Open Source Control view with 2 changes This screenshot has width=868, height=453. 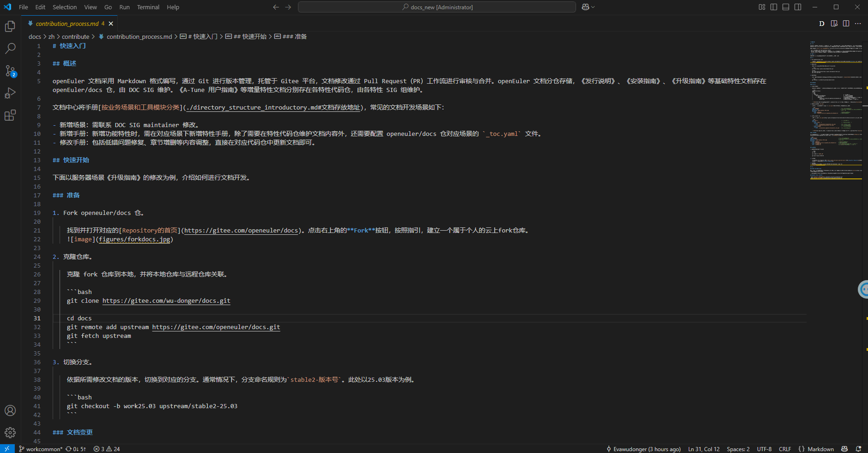pyautogui.click(x=10, y=71)
